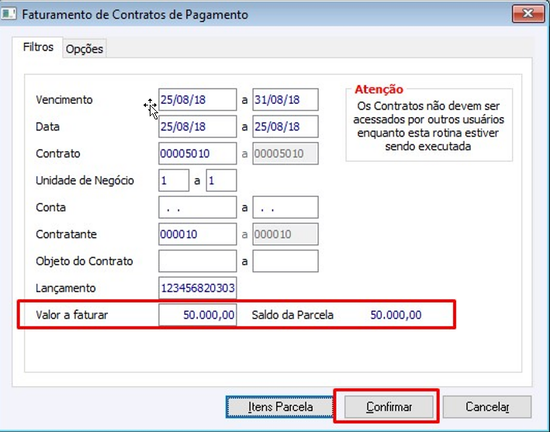Focus the Conta ending field
This screenshot has height=432, width=550.
286,208
